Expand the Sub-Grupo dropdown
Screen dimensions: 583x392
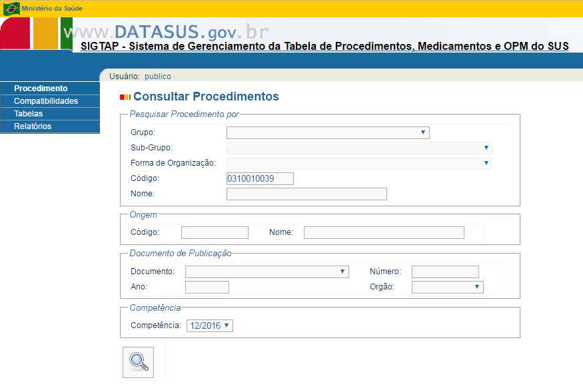pyautogui.click(x=359, y=148)
